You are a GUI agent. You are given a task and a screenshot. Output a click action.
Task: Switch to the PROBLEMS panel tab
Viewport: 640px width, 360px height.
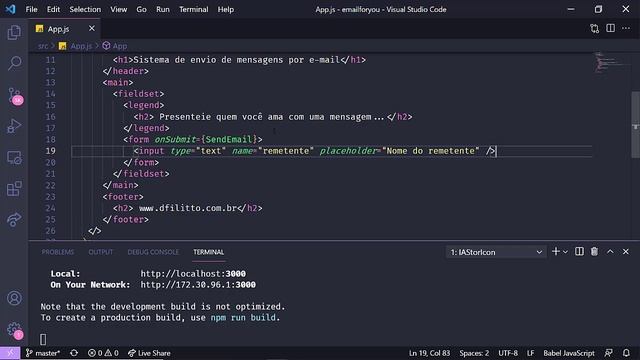[58, 252]
